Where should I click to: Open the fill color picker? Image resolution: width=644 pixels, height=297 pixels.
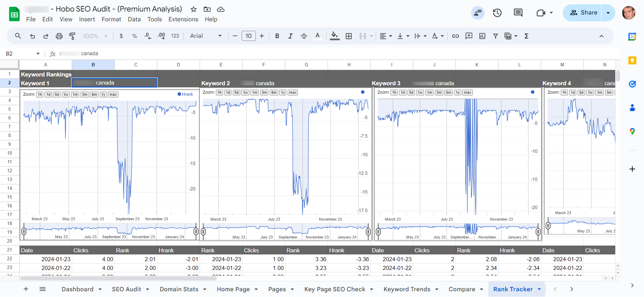(335, 36)
